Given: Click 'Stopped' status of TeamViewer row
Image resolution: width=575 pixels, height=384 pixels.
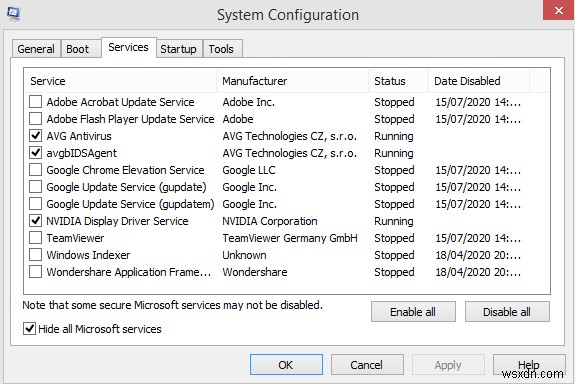Looking at the screenshot, I should click(394, 238).
